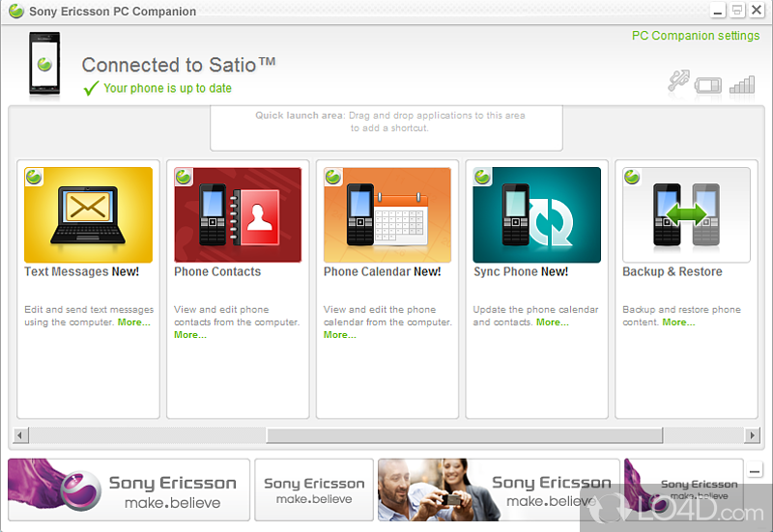Image resolution: width=773 pixels, height=532 pixels.
Task: Click More link under Sync Phone
Action: point(553,322)
